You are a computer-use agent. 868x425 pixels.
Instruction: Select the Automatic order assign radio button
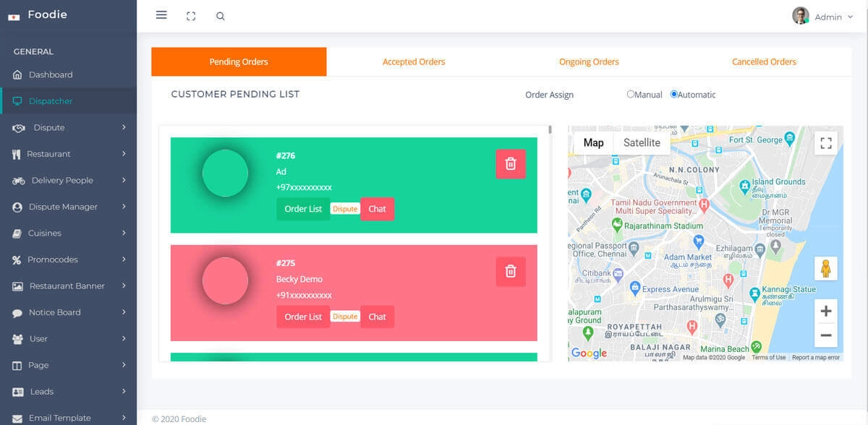tap(674, 94)
